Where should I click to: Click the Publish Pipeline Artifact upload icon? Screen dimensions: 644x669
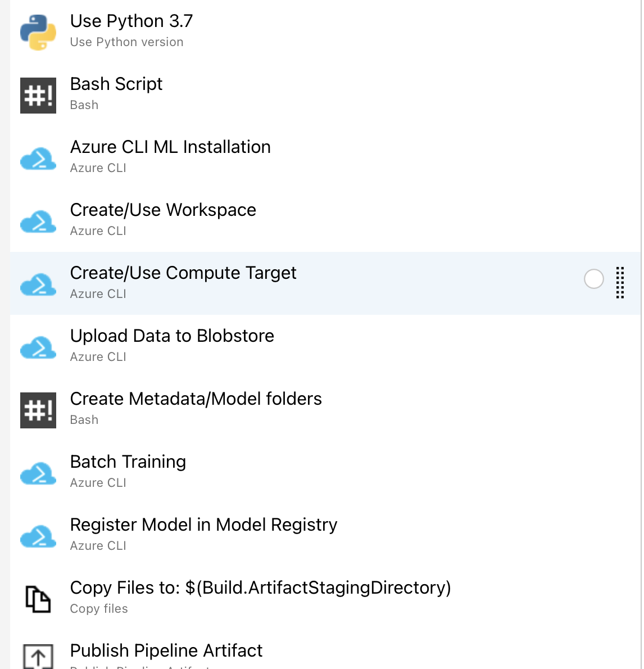tap(38, 655)
